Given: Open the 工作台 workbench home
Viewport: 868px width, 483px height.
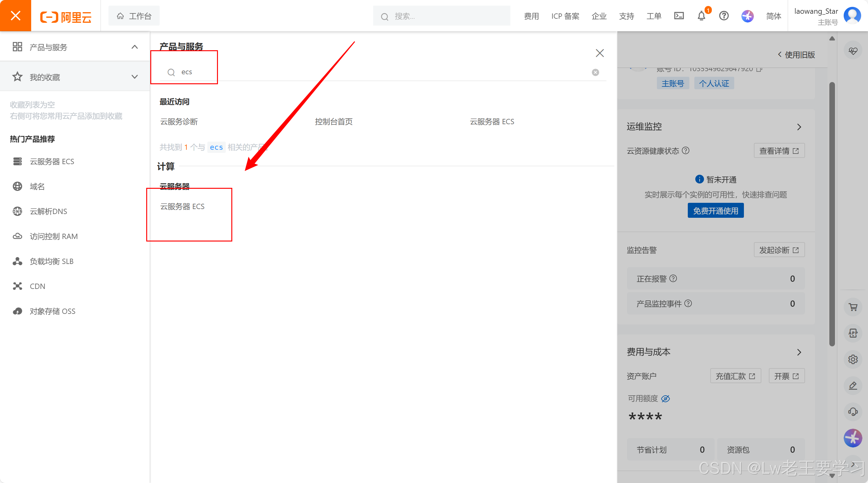Looking at the screenshot, I should pyautogui.click(x=134, y=16).
